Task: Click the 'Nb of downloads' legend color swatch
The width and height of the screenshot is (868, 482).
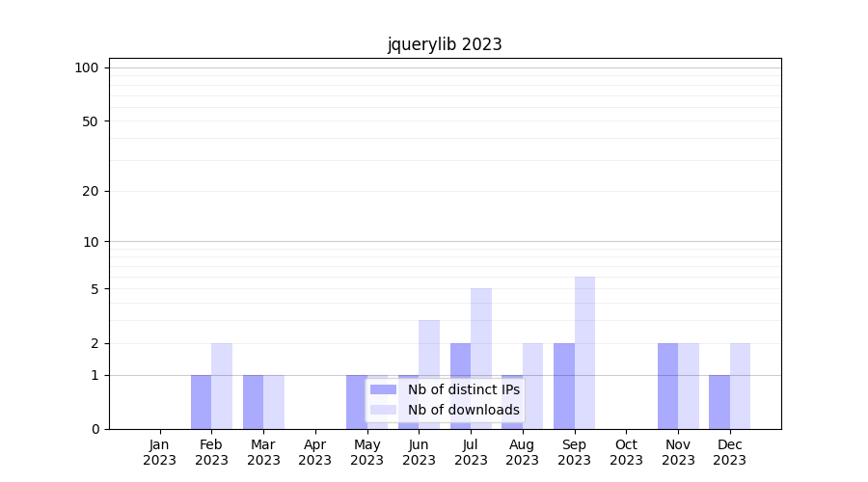Action: (x=383, y=410)
